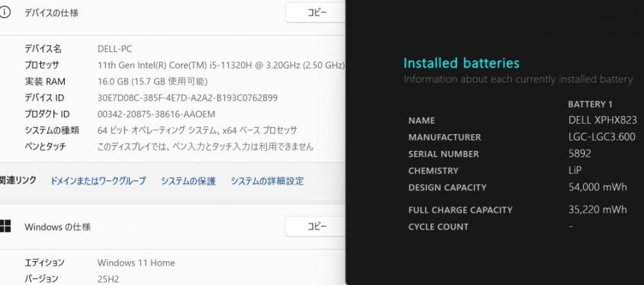
Task: Open システムの保護 link
Action: [x=188, y=181]
